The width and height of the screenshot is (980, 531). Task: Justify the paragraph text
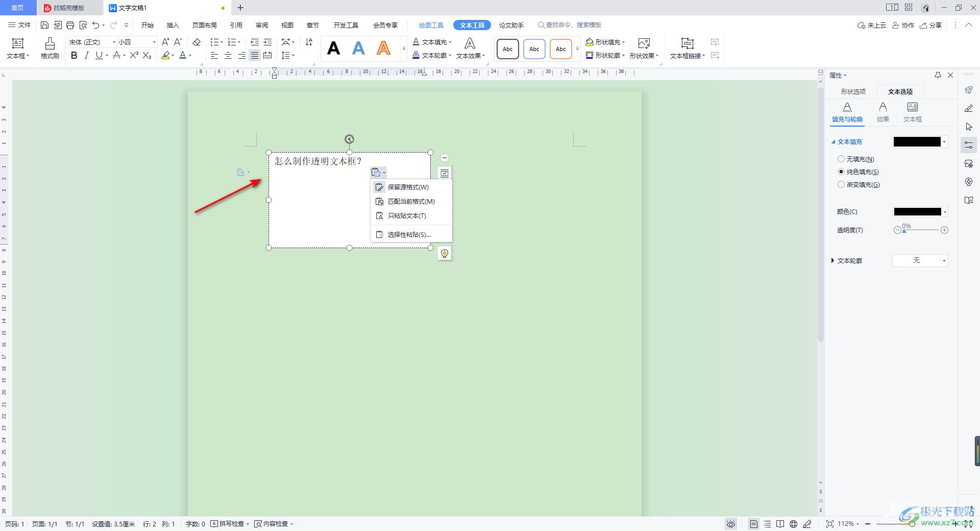coord(254,55)
